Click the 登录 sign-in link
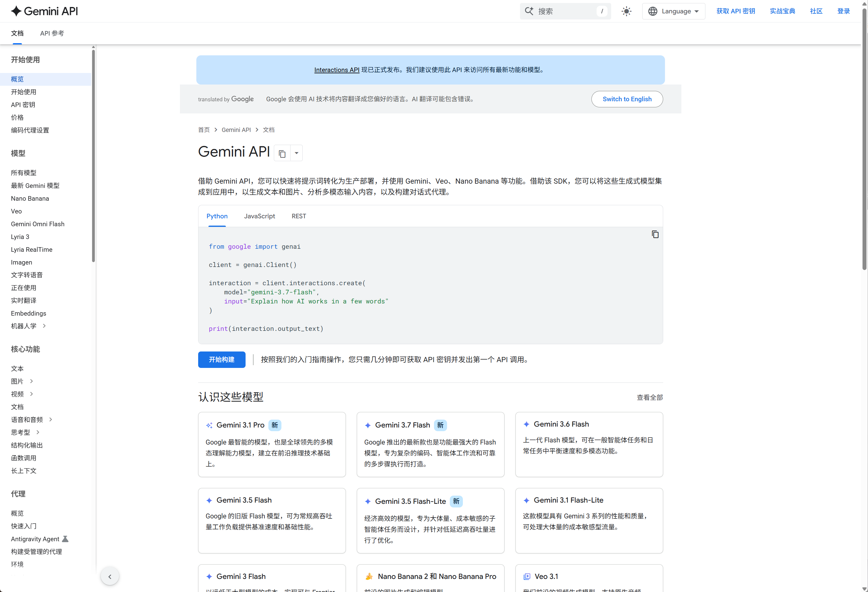The width and height of the screenshot is (868, 592). tap(843, 11)
